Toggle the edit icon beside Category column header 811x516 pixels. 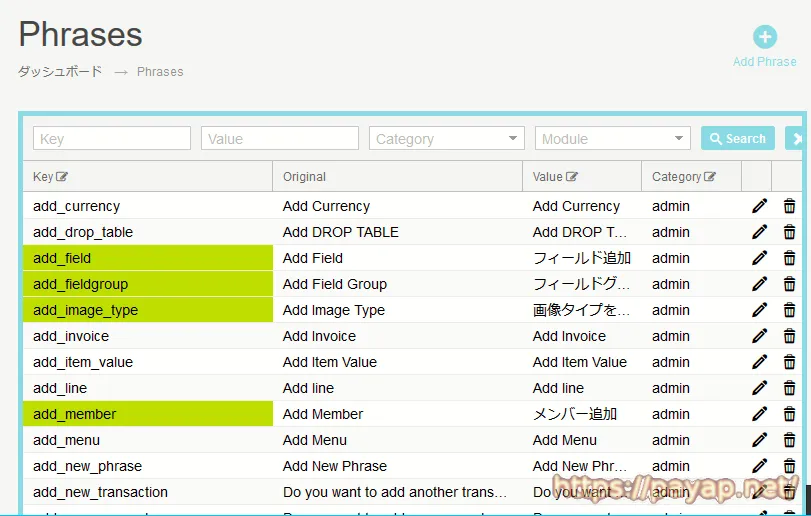point(710,177)
